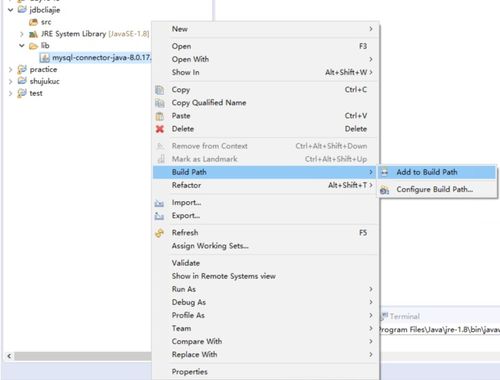
Task: Choose Add to Build Path
Action: 437,172
